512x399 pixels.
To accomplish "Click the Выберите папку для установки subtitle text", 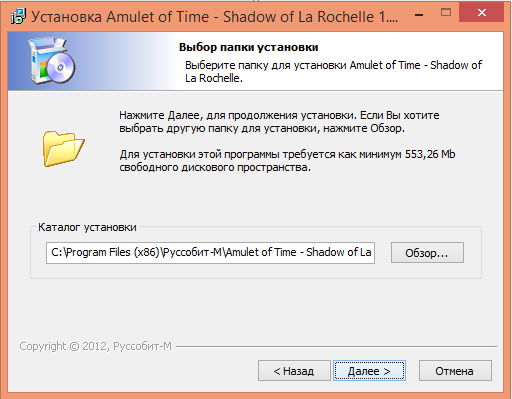I will tap(333, 71).
